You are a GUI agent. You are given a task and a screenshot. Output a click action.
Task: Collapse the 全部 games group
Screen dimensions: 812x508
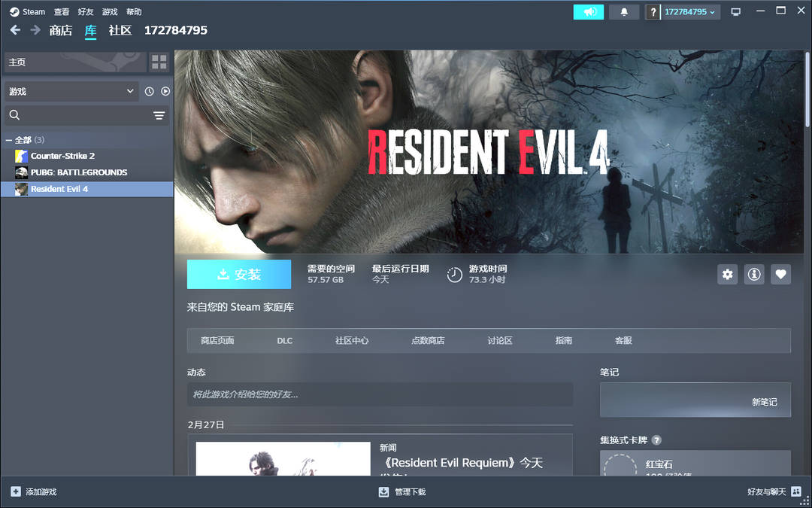coord(9,140)
